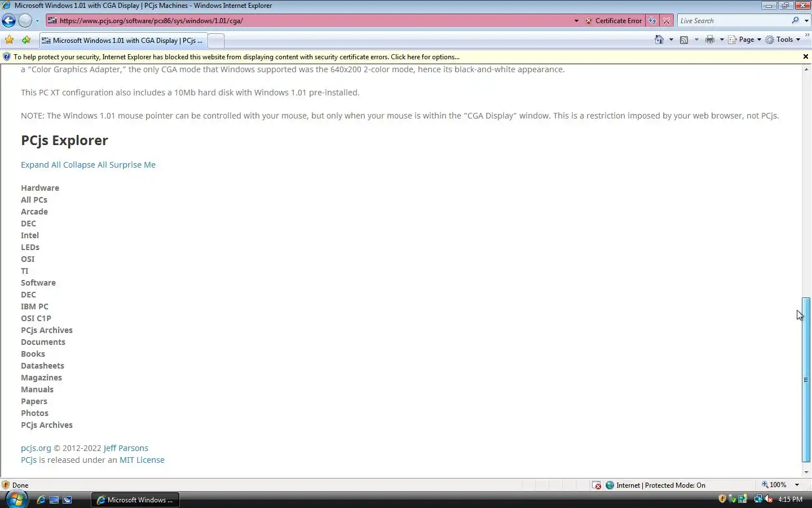The height and width of the screenshot is (508, 812).
Task: Open the Home button dropdown arrow
Action: (670, 40)
